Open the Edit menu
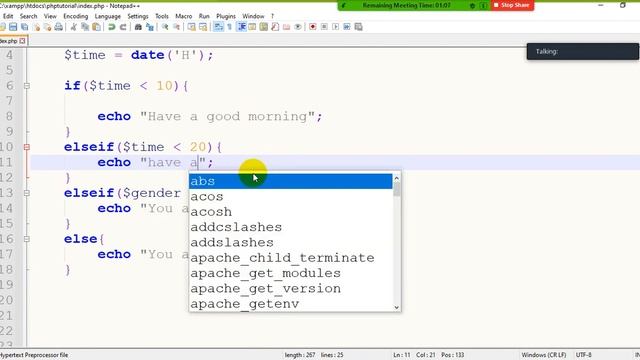Screen dimensions: 640x360 8,16
